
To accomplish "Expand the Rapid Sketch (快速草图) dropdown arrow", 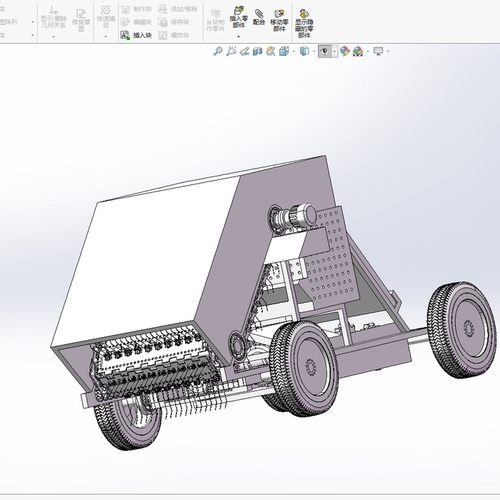I will 106,36.
